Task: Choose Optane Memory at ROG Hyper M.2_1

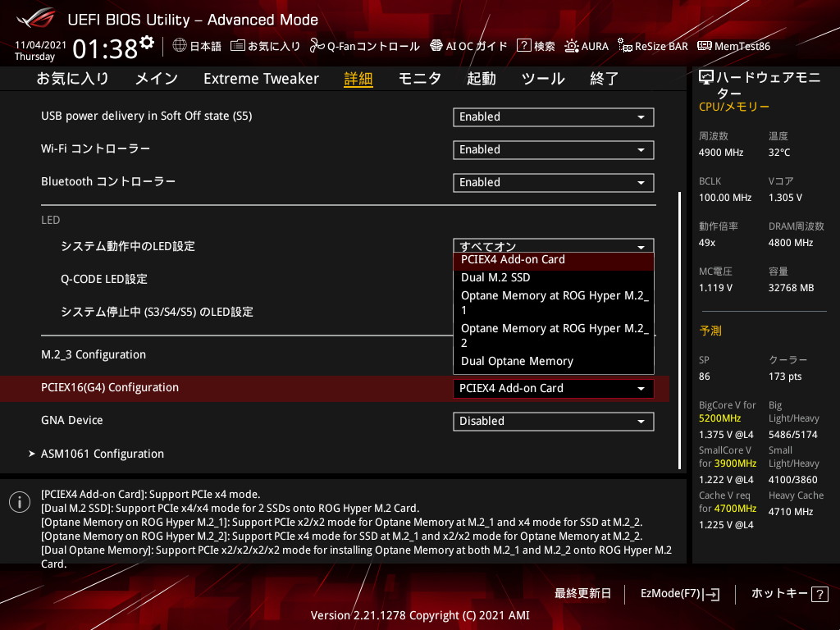Action: point(554,303)
